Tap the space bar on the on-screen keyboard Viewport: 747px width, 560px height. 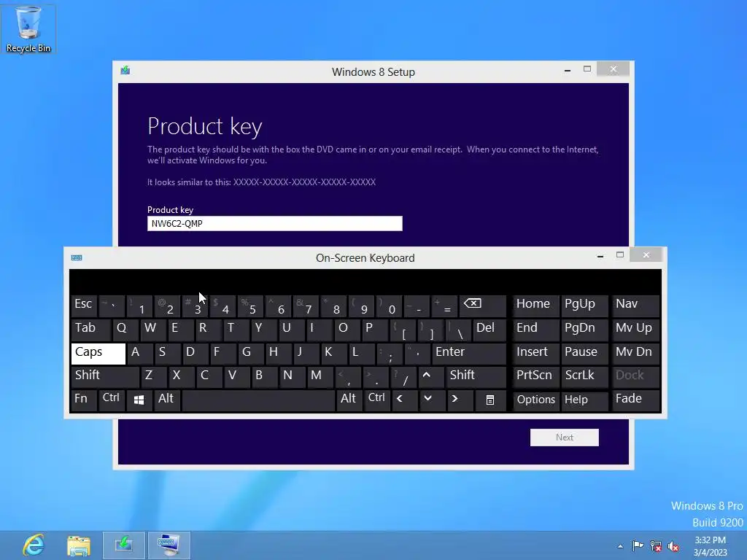point(258,400)
